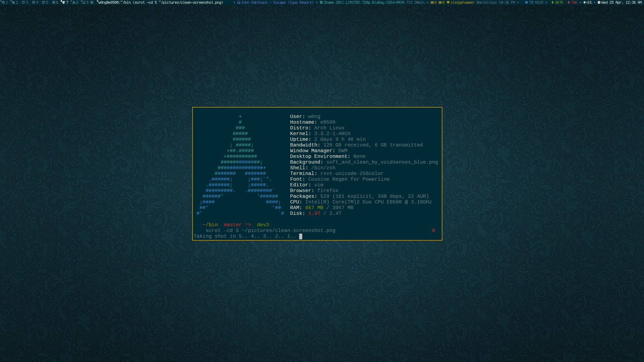This screenshot has width=644, height=362.
Task: Click the dev3 branch label in the prompt
Action: click(x=262, y=225)
